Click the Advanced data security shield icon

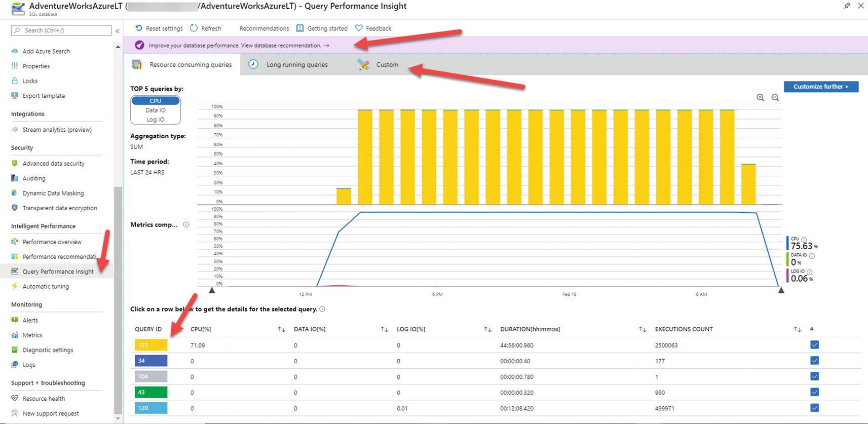pyautogui.click(x=15, y=163)
